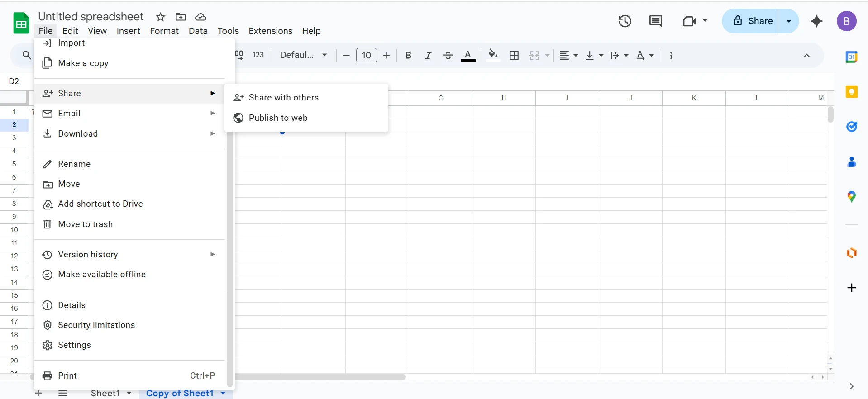This screenshot has height=399, width=868.
Task: Click the fill color paint bucket
Action: tap(493, 55)
